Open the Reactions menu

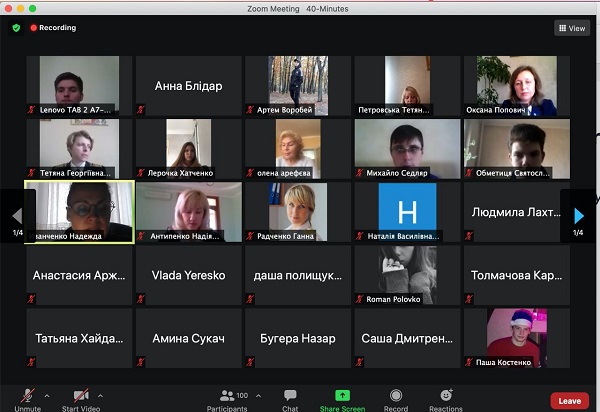(446, 397)
